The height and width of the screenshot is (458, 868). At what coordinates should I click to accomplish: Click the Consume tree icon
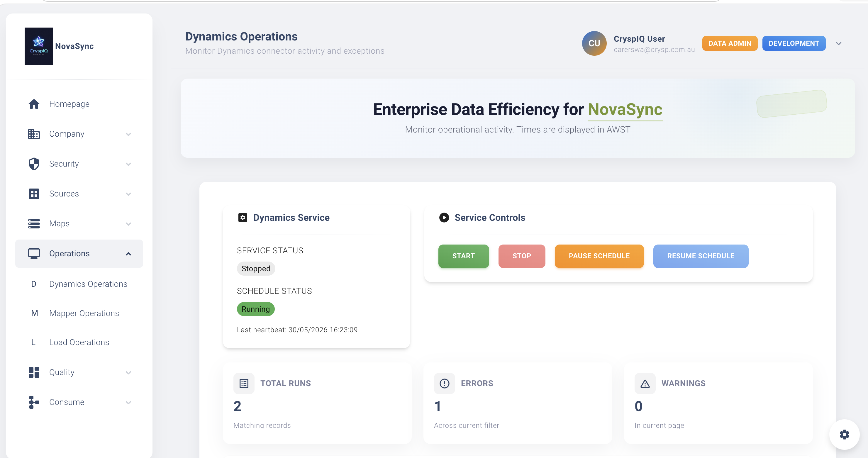pos(34,402)
